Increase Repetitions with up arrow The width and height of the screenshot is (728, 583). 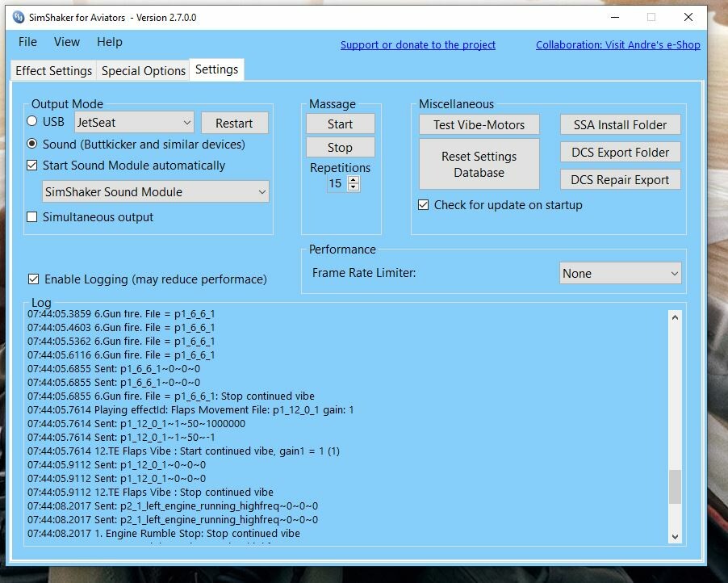click(354, 180)
